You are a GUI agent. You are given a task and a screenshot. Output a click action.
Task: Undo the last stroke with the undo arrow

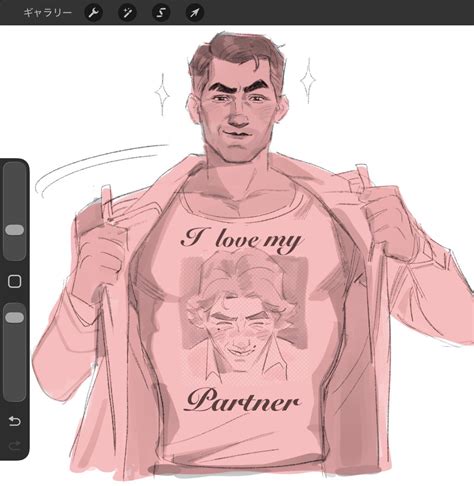[14, 421]
